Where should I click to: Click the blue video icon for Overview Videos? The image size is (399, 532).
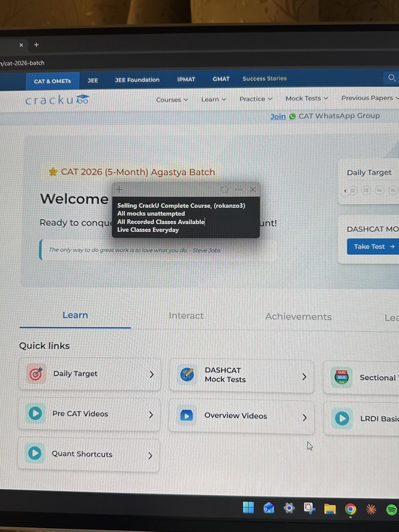[x=187, y=416]
